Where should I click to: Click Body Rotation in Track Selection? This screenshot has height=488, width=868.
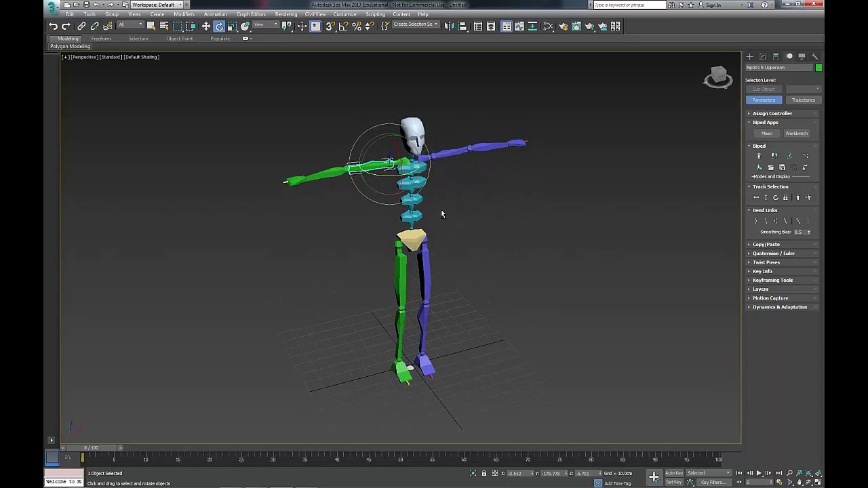(x=776, y=197)
